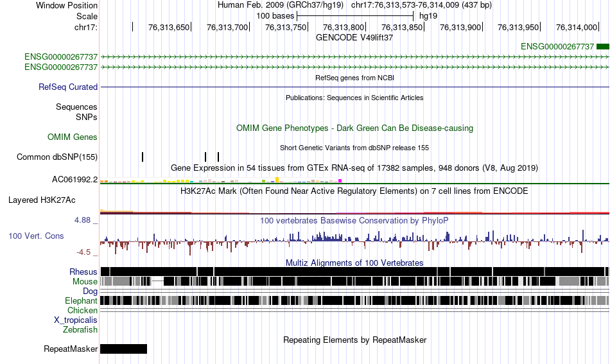Screen dimensions: 610x364
Task: Click the middle common dbSNP variant tick
Action: [x=205, y=157]
